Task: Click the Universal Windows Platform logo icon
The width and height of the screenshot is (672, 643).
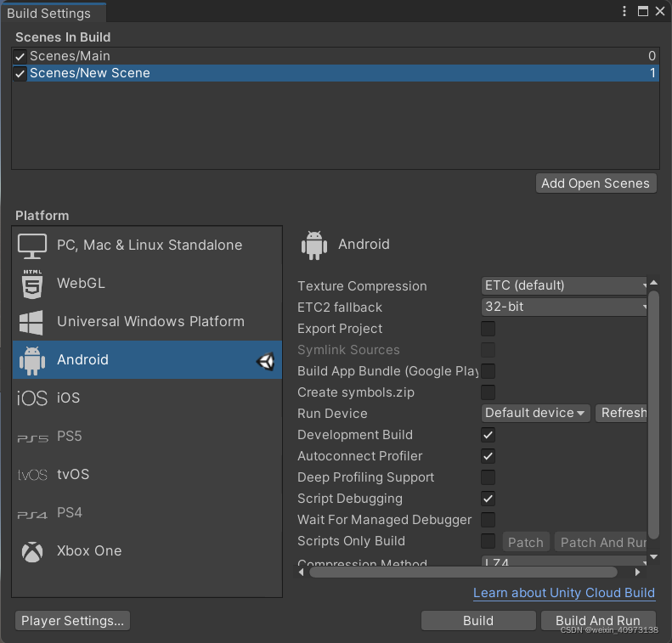Action: point(31,322)
